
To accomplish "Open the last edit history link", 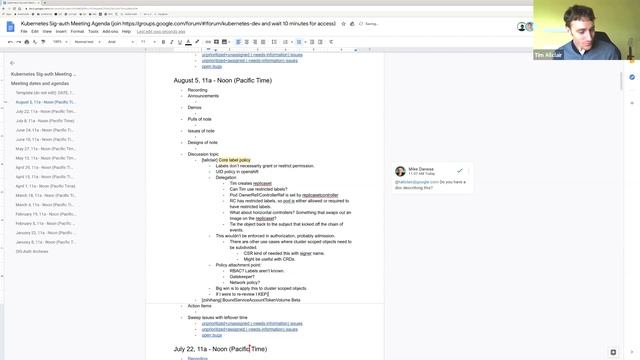I will (x=161, y=31).
